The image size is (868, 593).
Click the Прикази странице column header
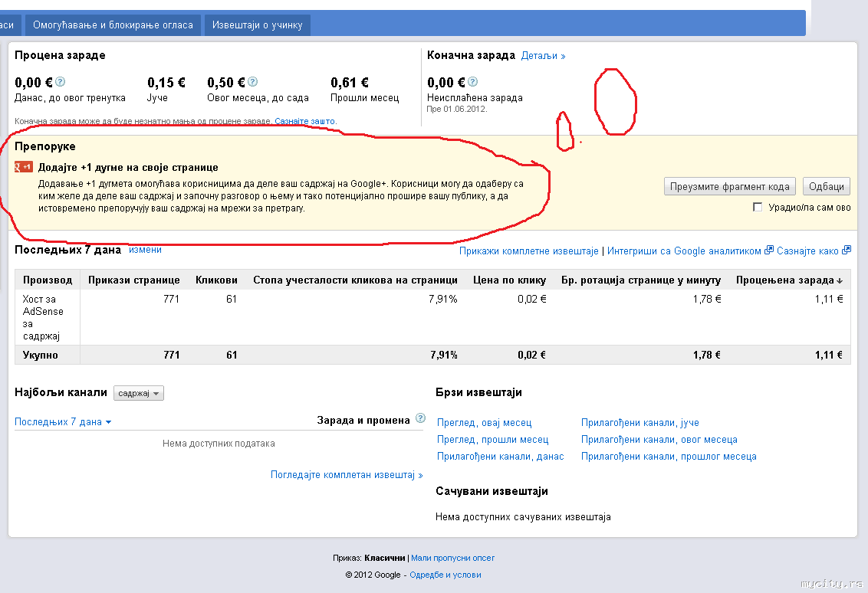pyautogui.click(x=134, y=280)
